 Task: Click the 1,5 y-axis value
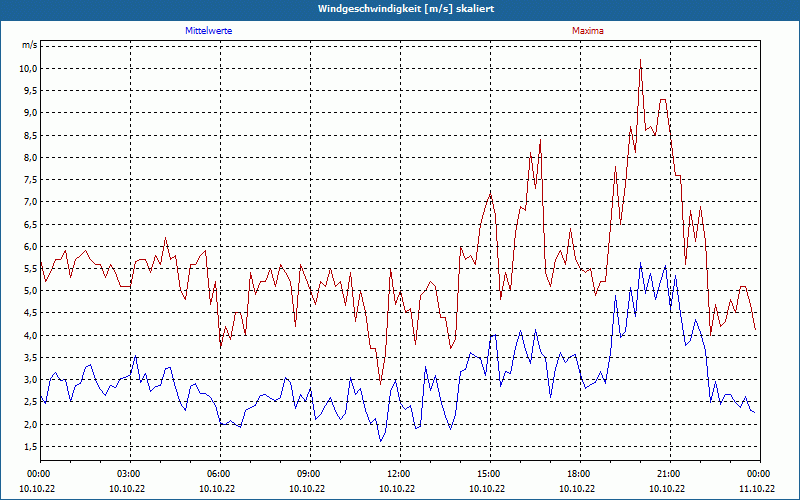point(30,447)
